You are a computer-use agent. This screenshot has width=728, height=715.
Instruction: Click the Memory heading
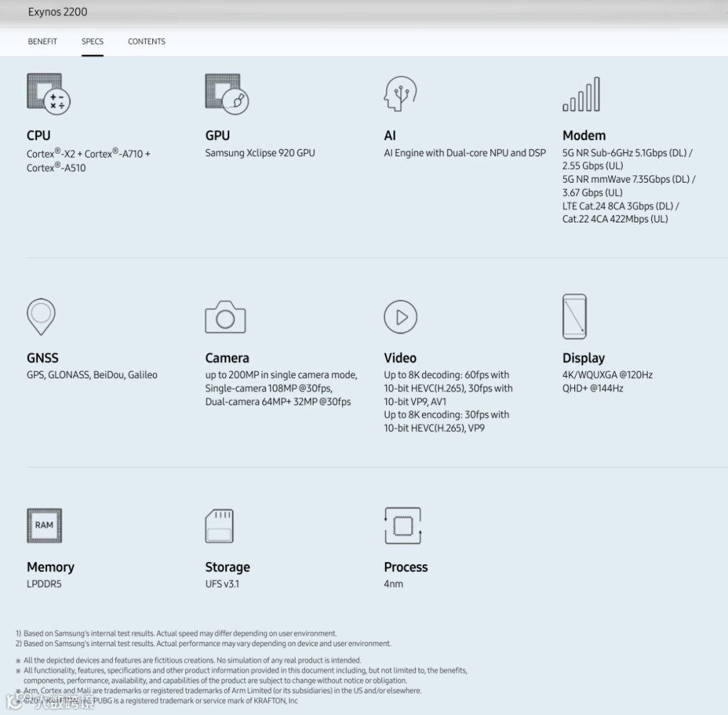coord(51,567)
